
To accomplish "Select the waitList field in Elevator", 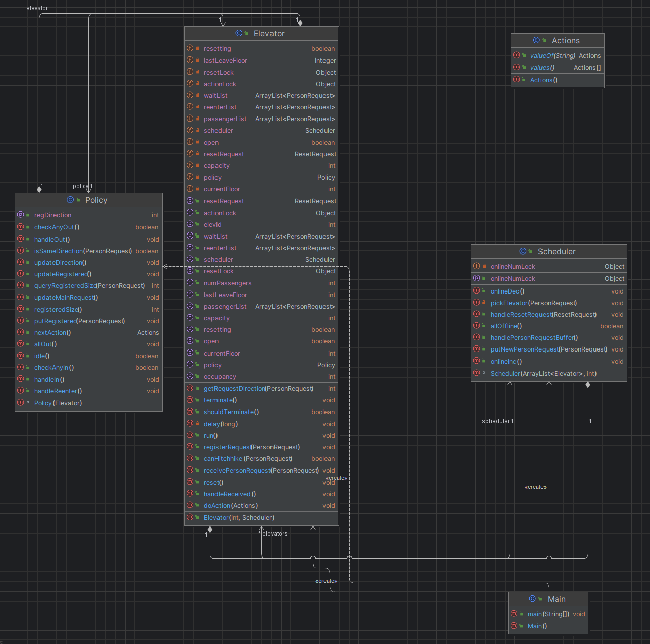I will click(x=261, y=96).
